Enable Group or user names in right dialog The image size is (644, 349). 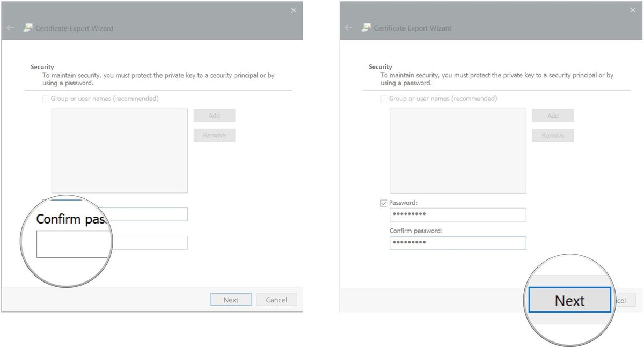[x=384, y=99]
